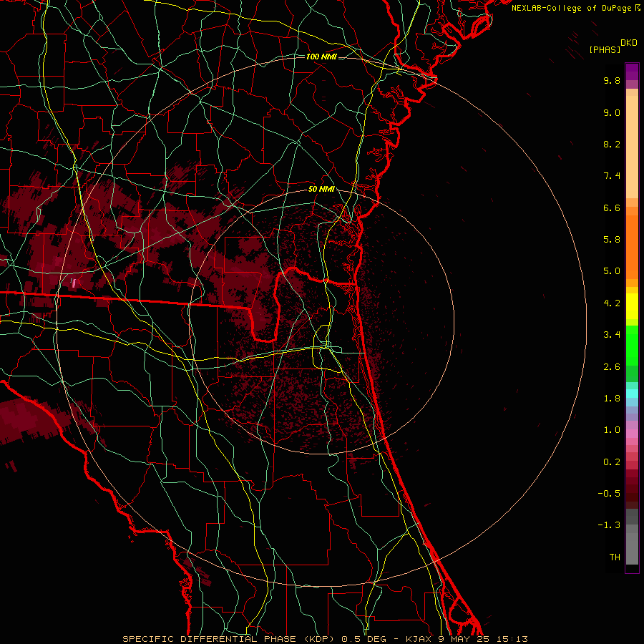Viewport: 644px width, 644px height.
Task: Click the [PHAS] label above the color scale
Action: [x=605, y=50]
